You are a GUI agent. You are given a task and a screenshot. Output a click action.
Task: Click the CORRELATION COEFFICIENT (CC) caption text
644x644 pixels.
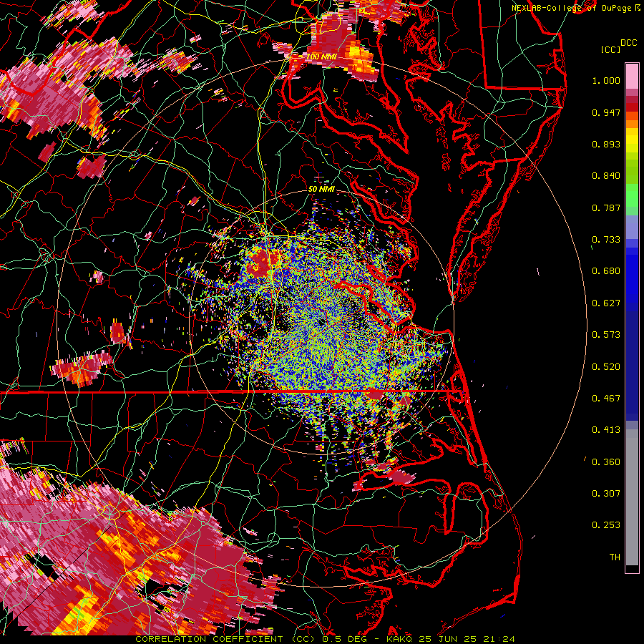(226, 639)
